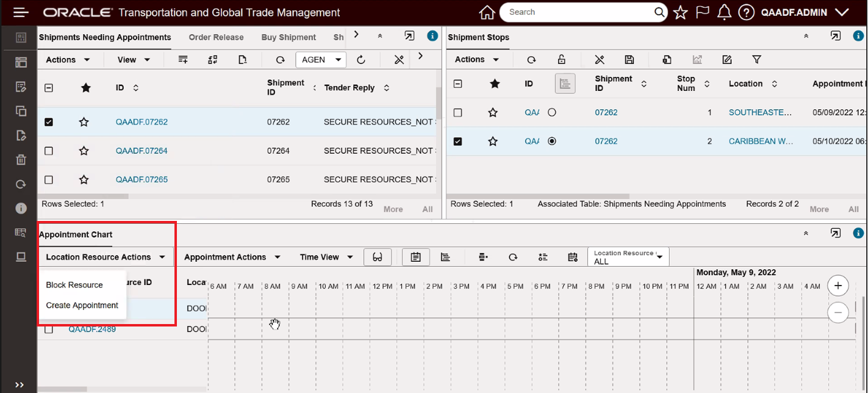The height and width of the screenshot is (393, 868).
Task: Click the Edit icon in Shipment Stops toolbar
Action: tap(726, 59)
